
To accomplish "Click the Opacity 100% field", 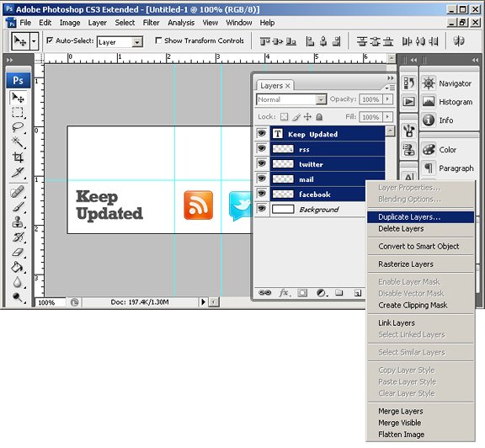I will point(370,99).
